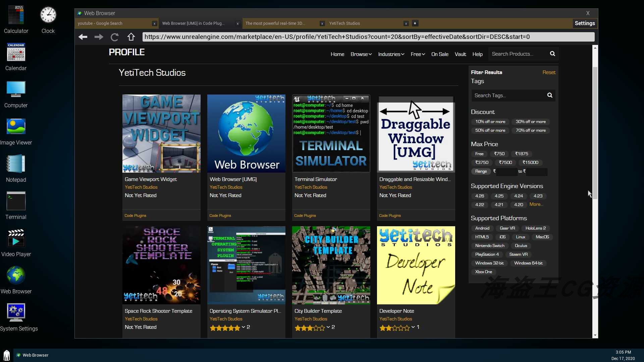
Task: Toggle the Free max price filter
Action: click(479, 154)
